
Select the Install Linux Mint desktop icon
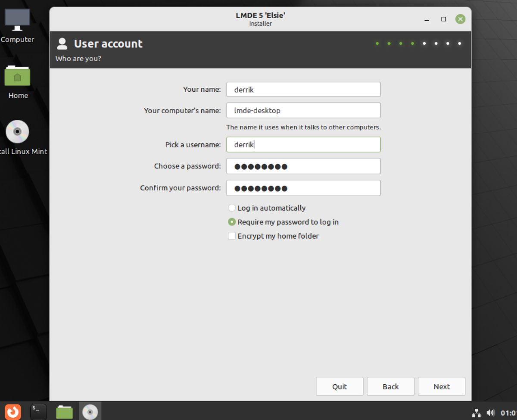tap(17, 131)
